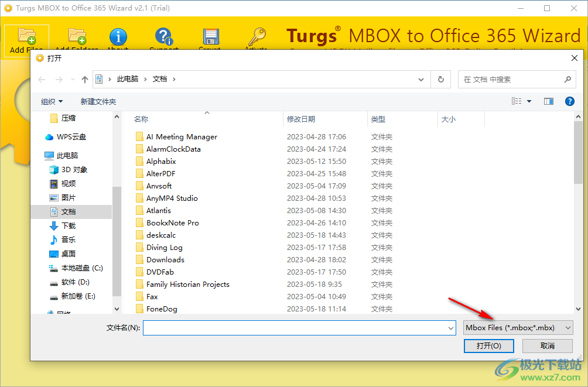Select 此电脑 in the navigation tree
The image size is (588, 387).
pos(61,155)
